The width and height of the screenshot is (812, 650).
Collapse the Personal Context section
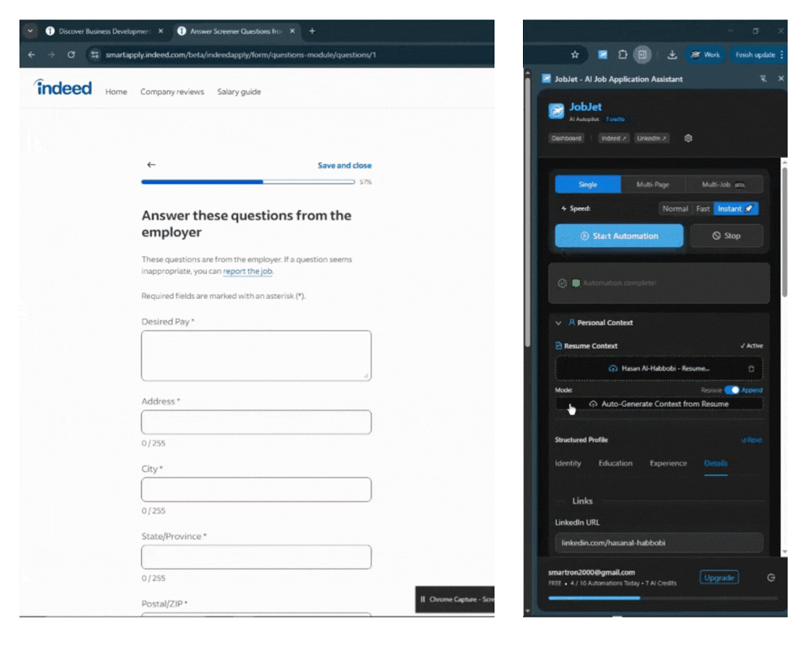559,323
